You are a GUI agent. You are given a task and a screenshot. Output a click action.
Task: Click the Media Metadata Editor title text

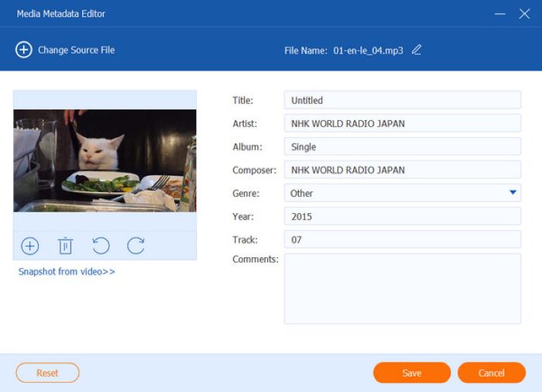point(61,14)
